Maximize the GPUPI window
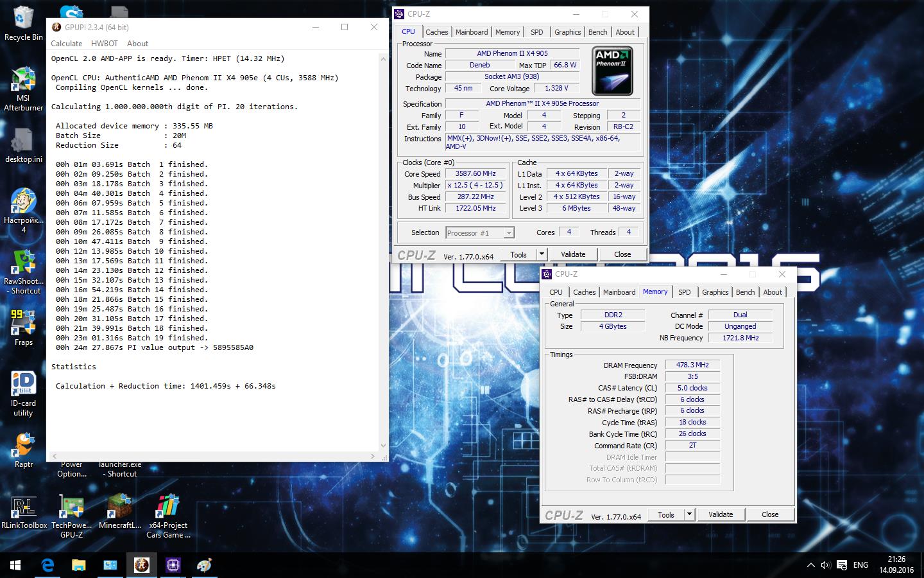 (x=345, y=27)
